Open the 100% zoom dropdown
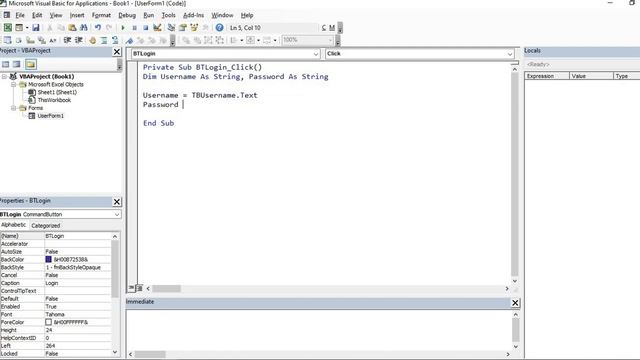The width and height of the screenshot is (640, 360). point(330,40)
